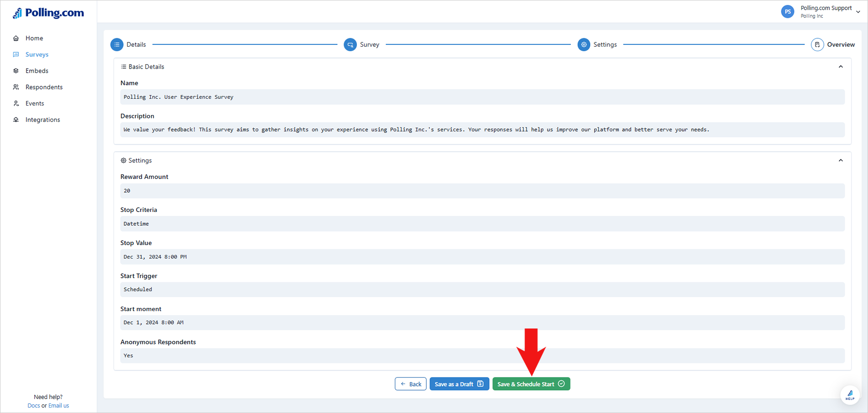Image resolution: width=868 pixels, height=413 pixels.
Task: Open the Surveys section in the sidebar
Action: 37,54
